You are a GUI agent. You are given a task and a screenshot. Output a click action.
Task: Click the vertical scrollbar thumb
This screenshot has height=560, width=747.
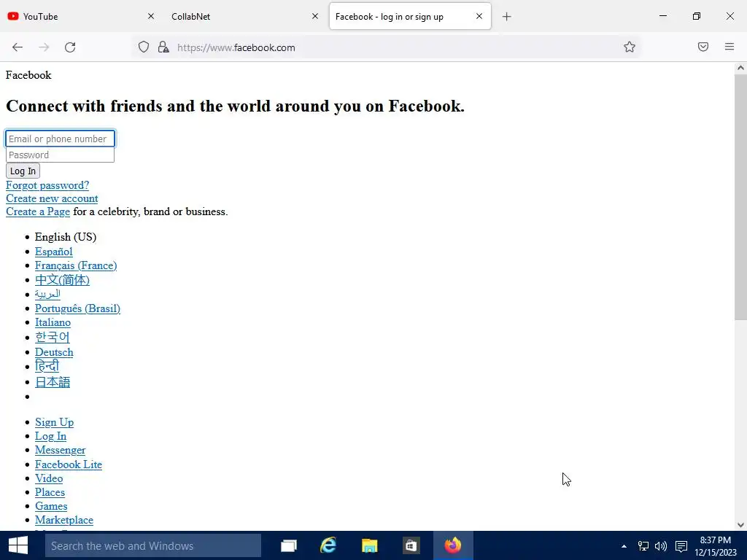coord(740,197)
